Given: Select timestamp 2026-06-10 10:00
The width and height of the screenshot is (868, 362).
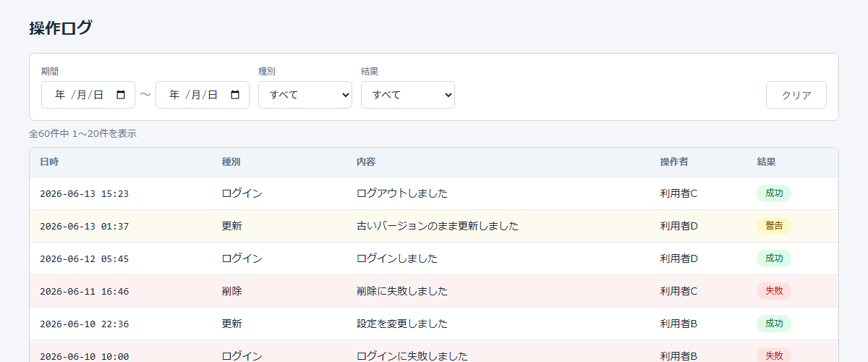Looking at the screenshot, I should [85, 356].
